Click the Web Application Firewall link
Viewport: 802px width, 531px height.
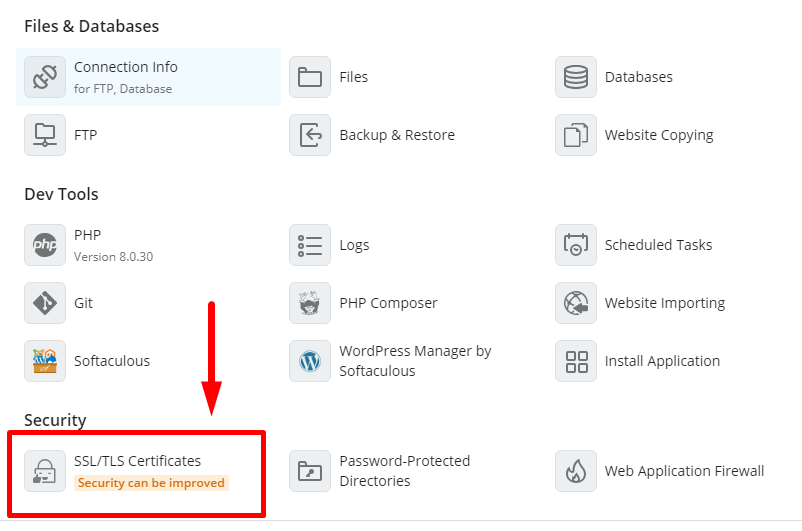(684, 471)
